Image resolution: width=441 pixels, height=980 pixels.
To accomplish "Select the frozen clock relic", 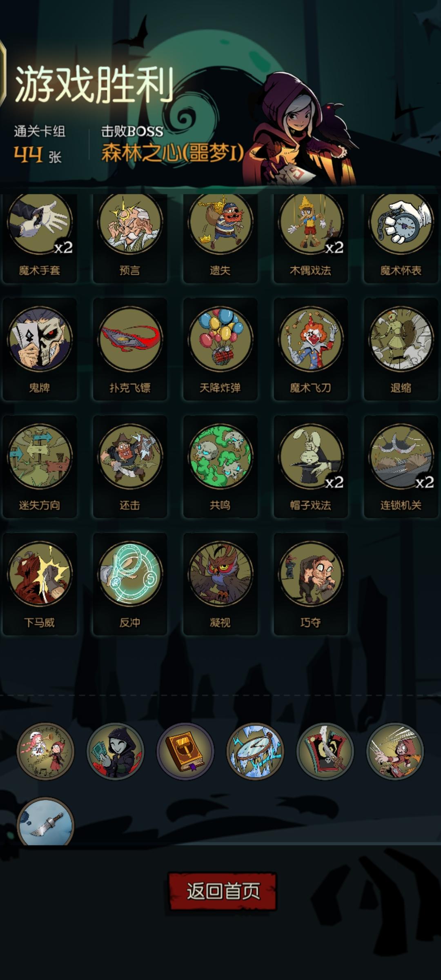I will coord(255,751).
